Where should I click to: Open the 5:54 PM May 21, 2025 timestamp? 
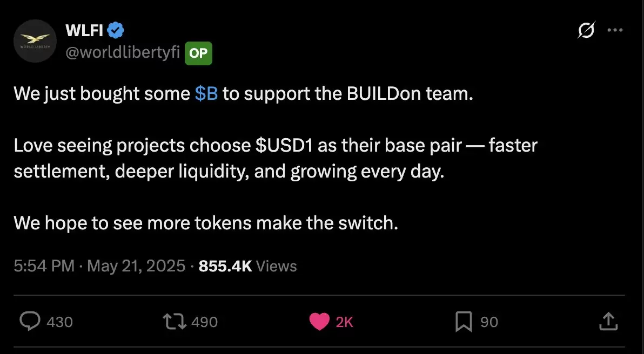(x=99, y=266)
